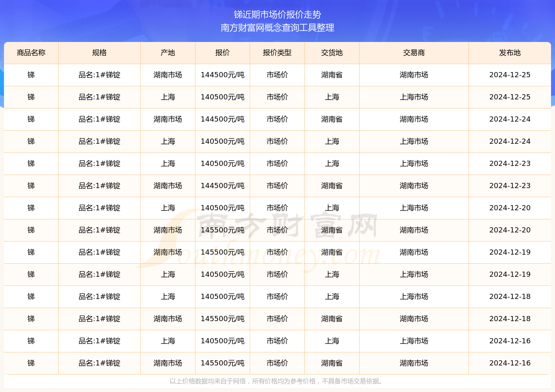
Task: Click 锑 product name in 2024-12-16 湖南 row
Action: pyautogui.click(x=31, y=363)
